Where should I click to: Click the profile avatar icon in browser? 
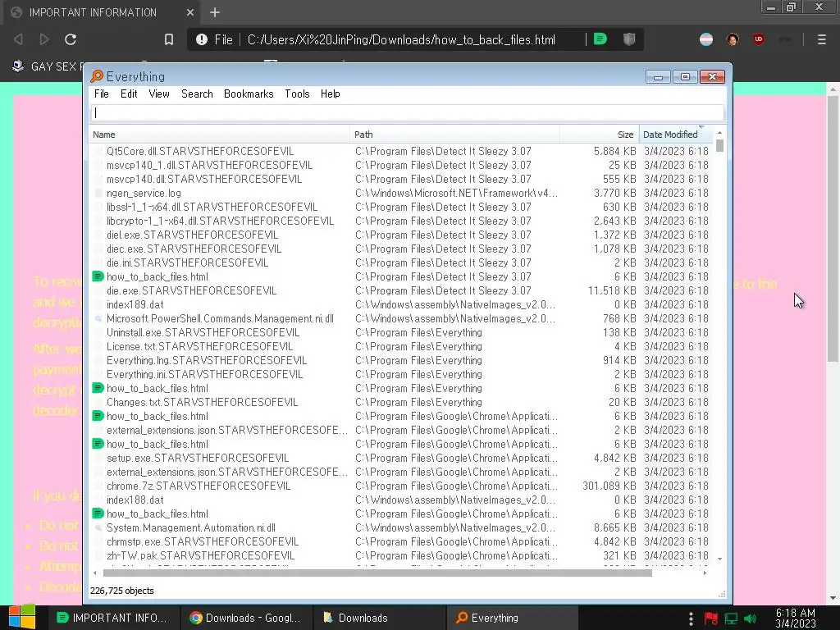pos(733,39)
